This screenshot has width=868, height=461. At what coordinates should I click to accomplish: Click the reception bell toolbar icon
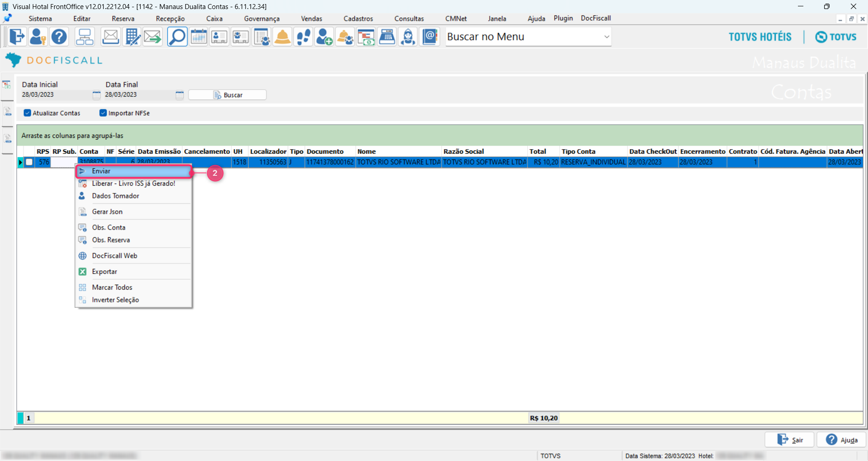tap(283, 37)
